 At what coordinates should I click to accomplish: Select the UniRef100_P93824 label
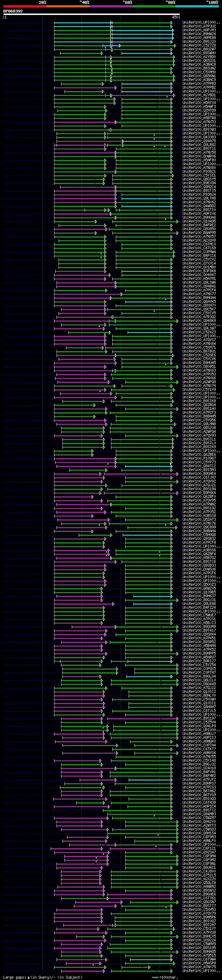[199, 194]
